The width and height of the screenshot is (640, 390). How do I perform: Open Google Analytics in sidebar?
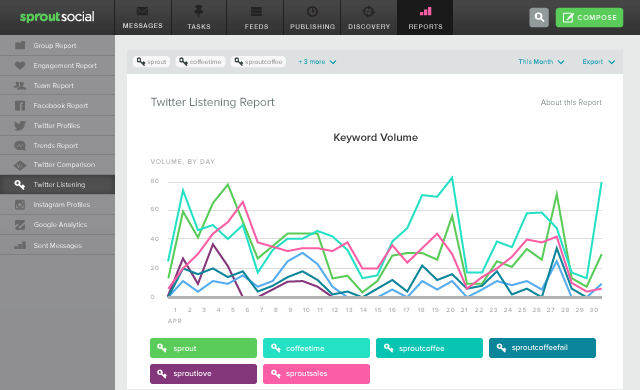click(x=57, y=224)
